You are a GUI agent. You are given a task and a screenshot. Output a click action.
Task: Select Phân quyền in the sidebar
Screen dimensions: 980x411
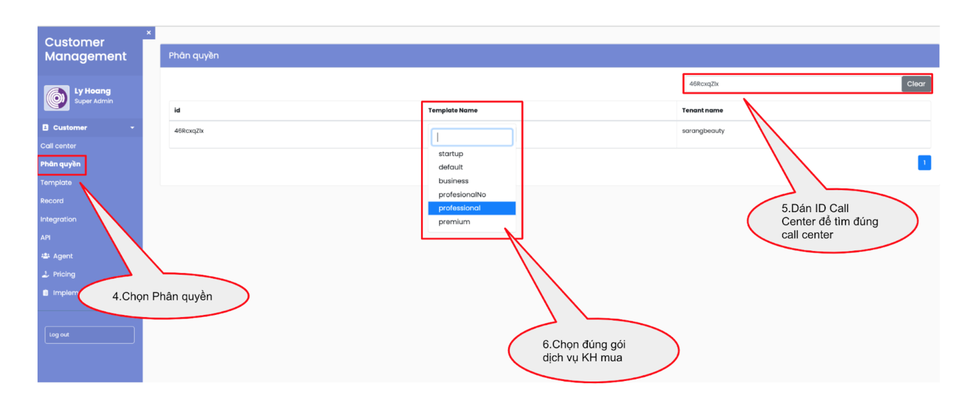[61, 164]
